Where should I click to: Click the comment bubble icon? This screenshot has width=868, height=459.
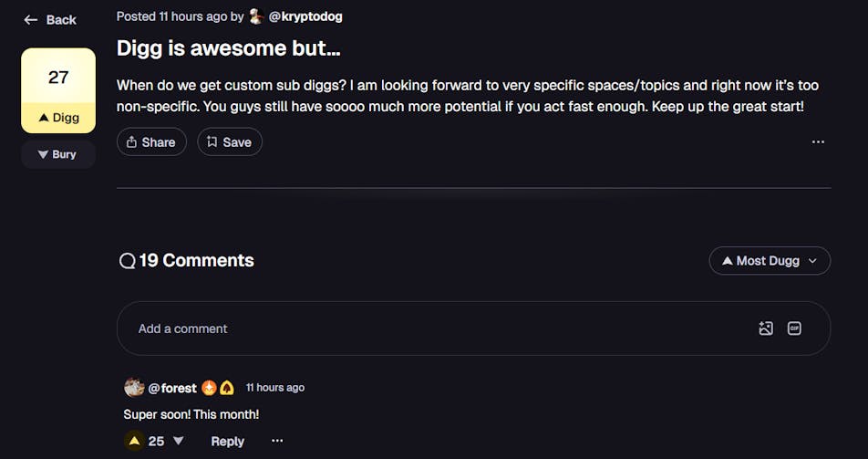coord(128,261)
